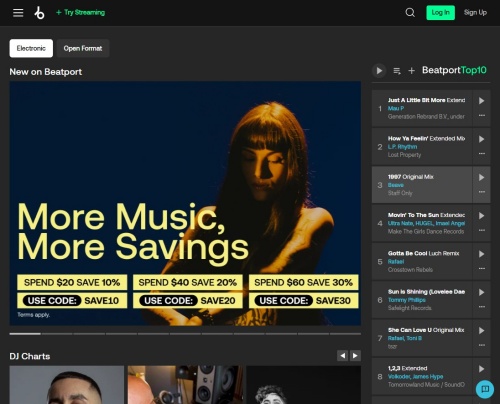Open label Make The Girls Dance Records

coord(426,231)
